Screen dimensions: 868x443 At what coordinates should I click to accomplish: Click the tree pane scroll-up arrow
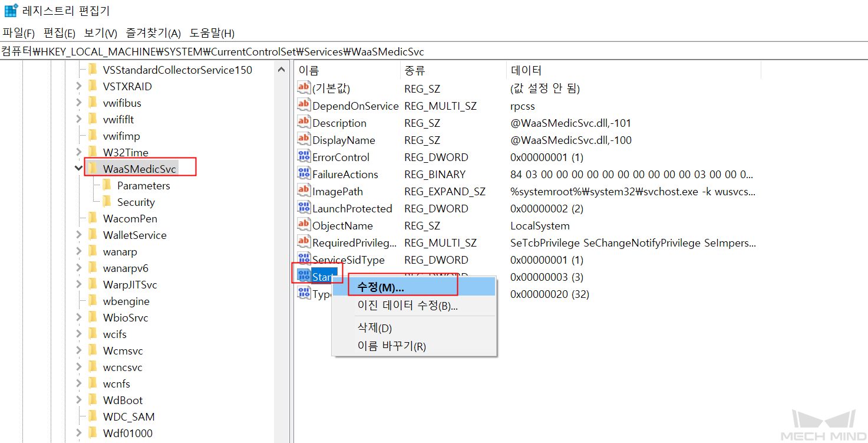tap(282, 70)
